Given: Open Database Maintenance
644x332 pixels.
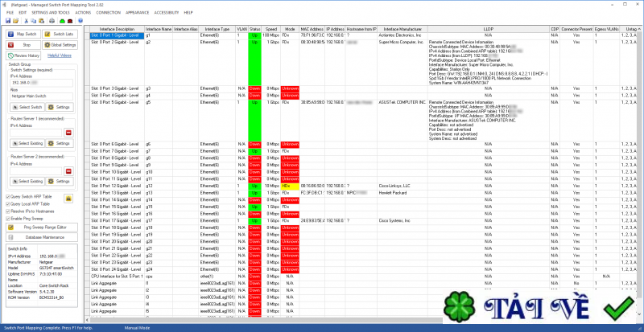Looking at the screenshot, I should point(41,237).
